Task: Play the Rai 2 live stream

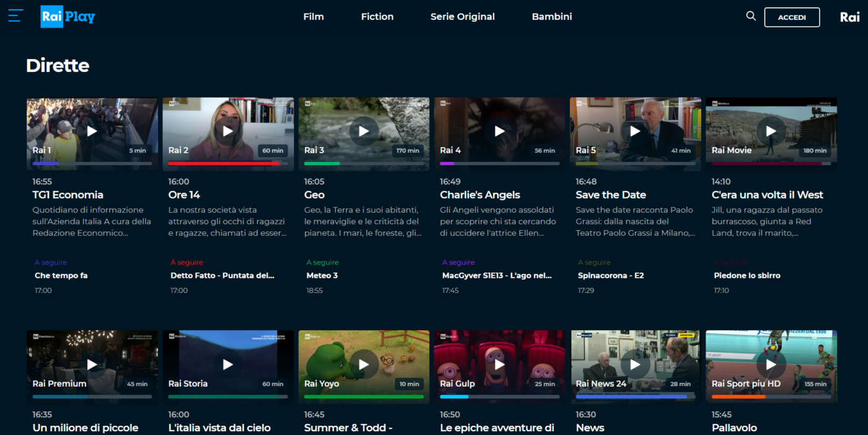Action: pyautogui.click(x=228, y=131)
